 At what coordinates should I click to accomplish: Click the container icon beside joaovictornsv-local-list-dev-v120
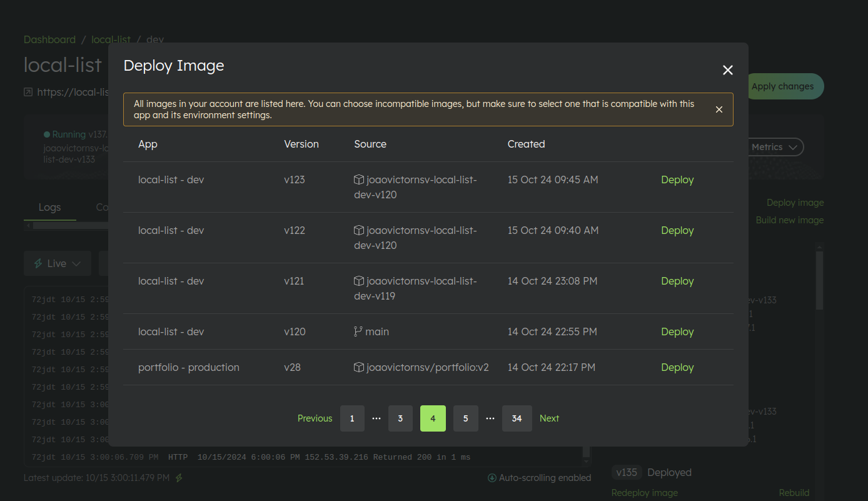tap(358, 179)
